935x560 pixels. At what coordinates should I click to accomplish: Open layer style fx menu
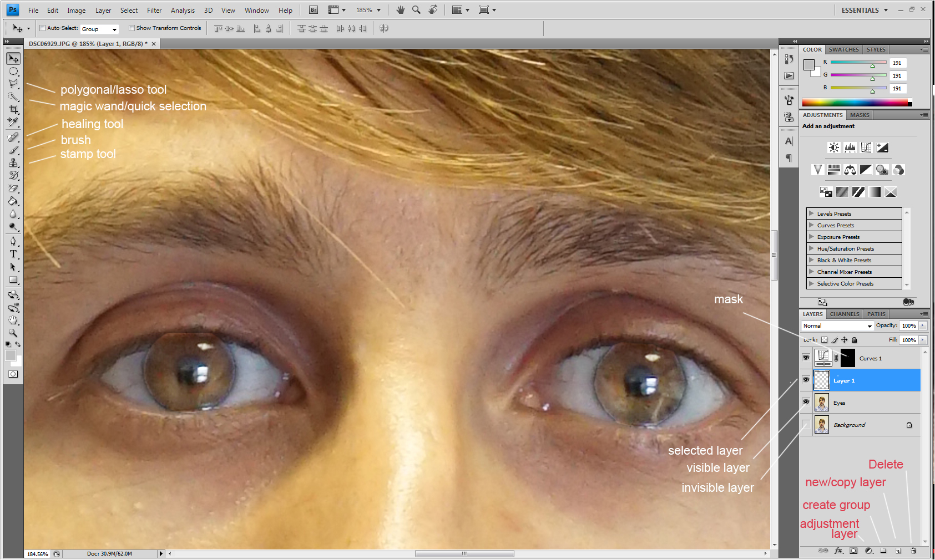[839, 551]
